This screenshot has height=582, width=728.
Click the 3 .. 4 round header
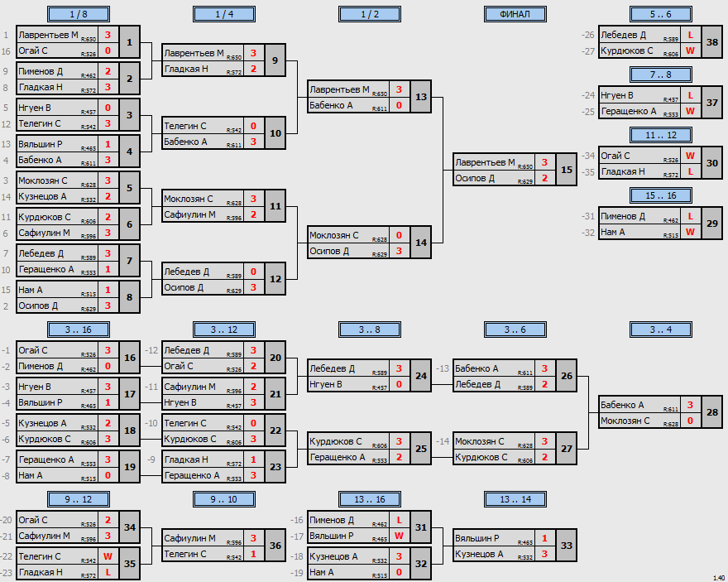(x=661, y=329)
